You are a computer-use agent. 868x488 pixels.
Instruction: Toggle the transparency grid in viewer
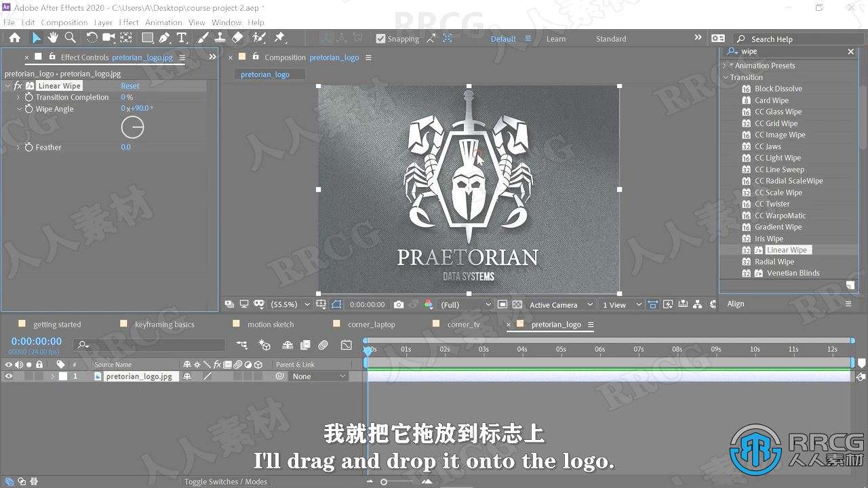click(x=517, y=305)
